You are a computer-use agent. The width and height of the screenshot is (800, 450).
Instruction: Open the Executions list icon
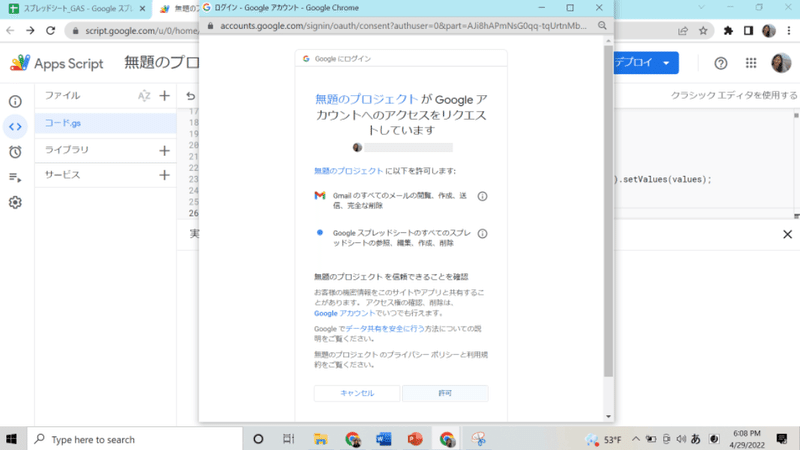click(x=15, y=178)
